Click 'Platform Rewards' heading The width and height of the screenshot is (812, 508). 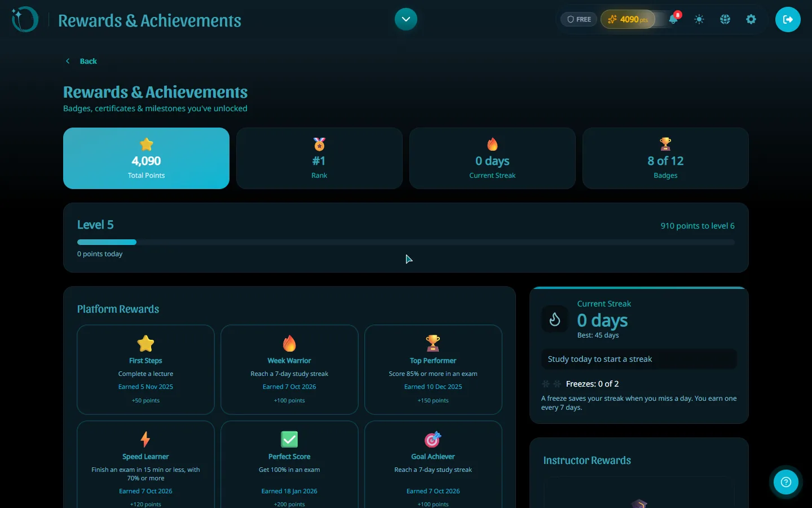coord(118,309)
